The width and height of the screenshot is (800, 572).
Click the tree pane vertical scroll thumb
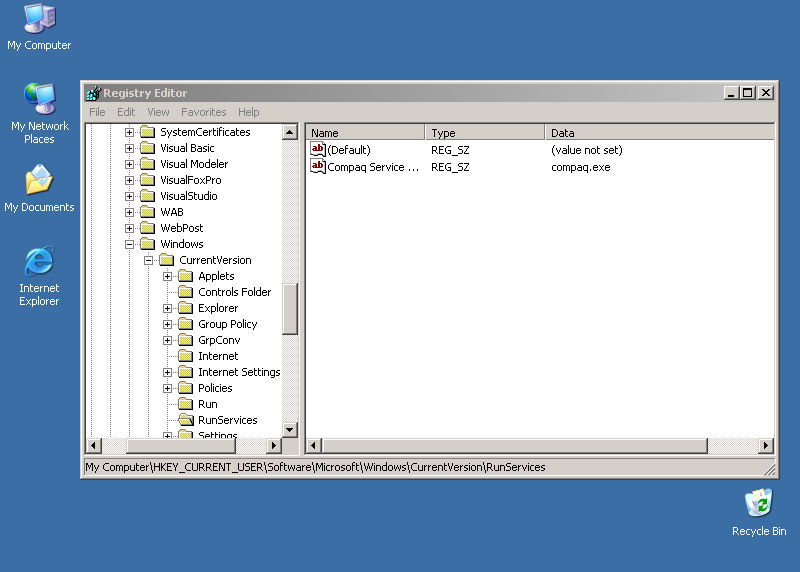(x=290, y=309)
